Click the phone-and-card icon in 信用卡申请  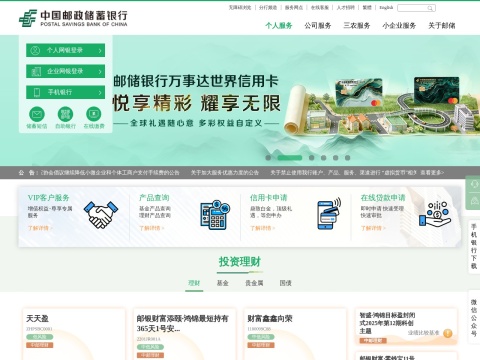tap(329, 213)
